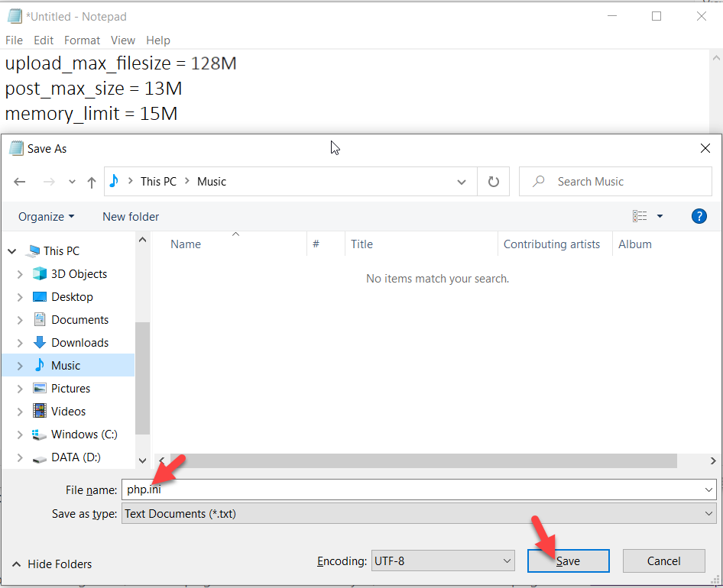Screen dimensions: 723x588
Task: Open the Encoding UTF-8 dropdown
Action: pos(443,561)
